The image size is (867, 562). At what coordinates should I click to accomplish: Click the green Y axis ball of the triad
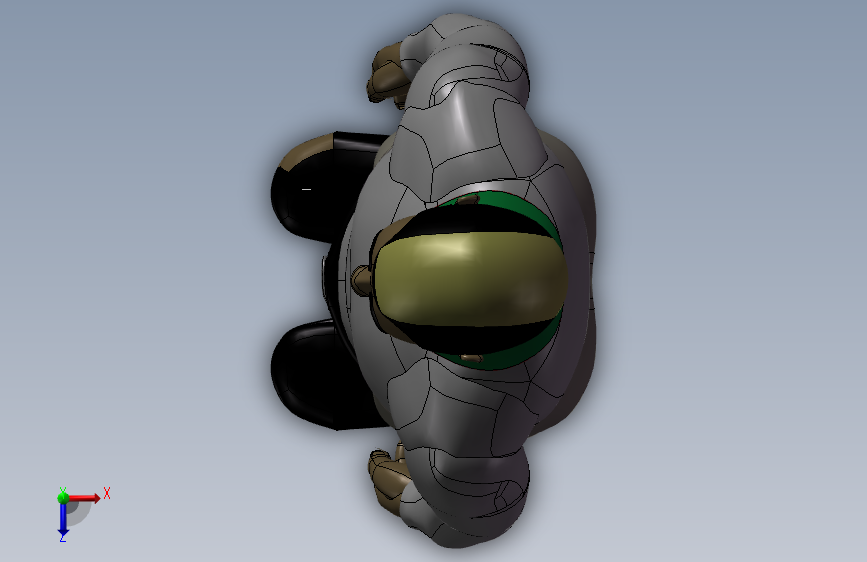pyautogui.click(x=63, y=497)
